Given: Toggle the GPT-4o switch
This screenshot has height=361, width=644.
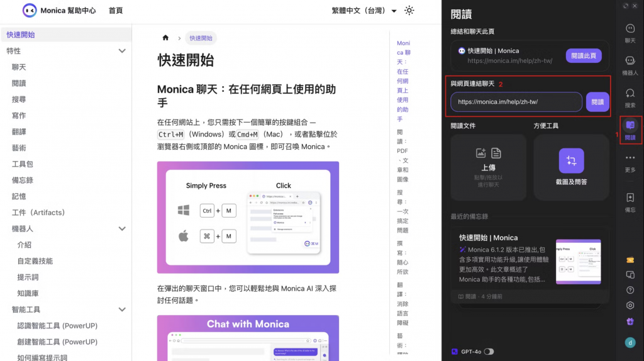Looking at the screenshot, I should coord(489,352).
